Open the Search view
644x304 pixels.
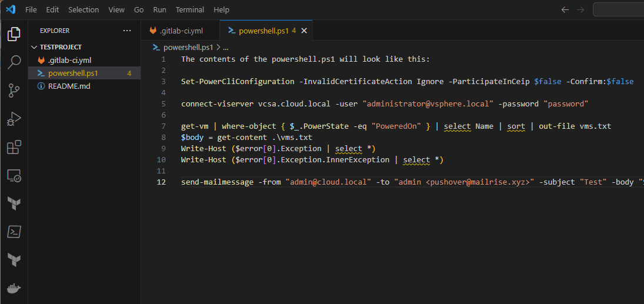pyautogui.click(x=14, y=62)
